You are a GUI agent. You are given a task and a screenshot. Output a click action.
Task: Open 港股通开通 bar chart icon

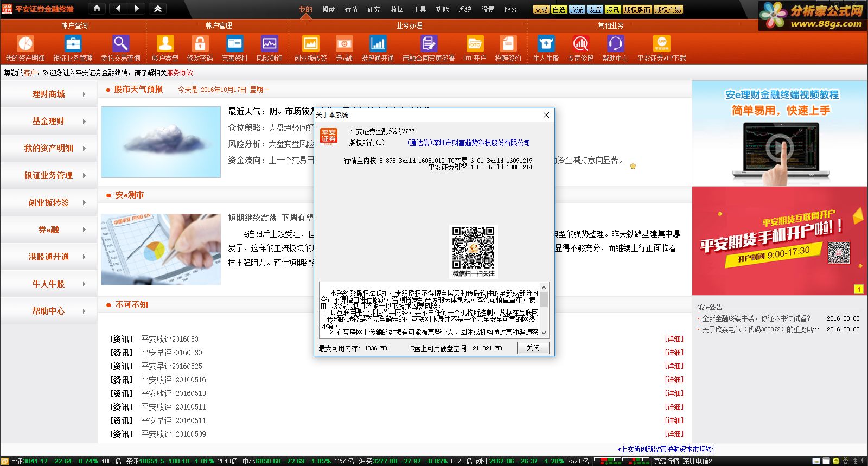click(x=378, y=43)
